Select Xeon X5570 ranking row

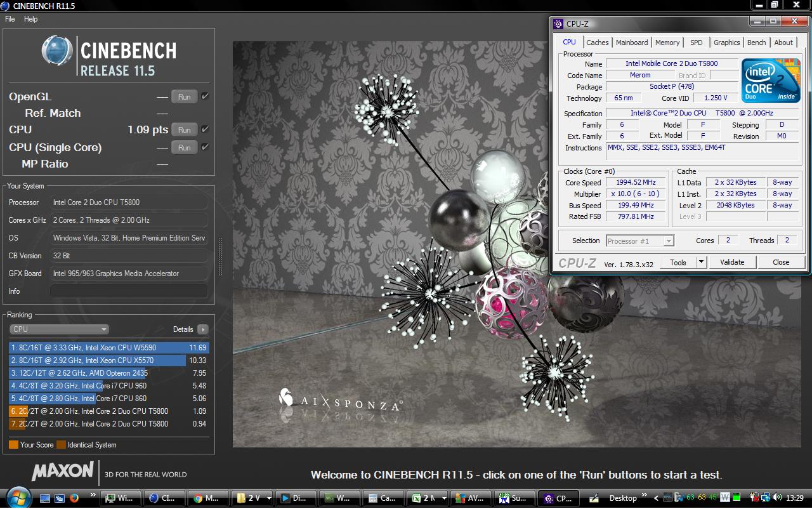click(108, 360)
